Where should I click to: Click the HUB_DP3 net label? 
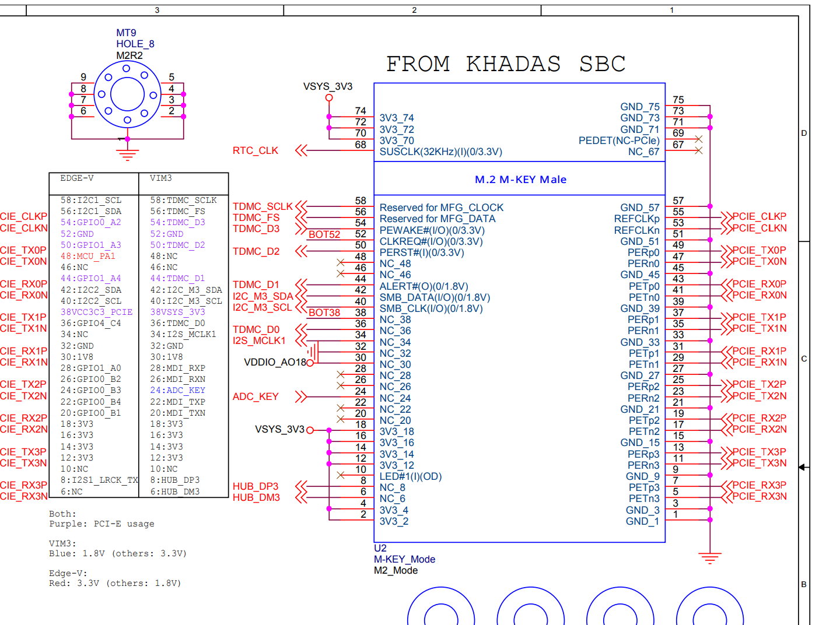pyautogui.click(x=256, y=486)
